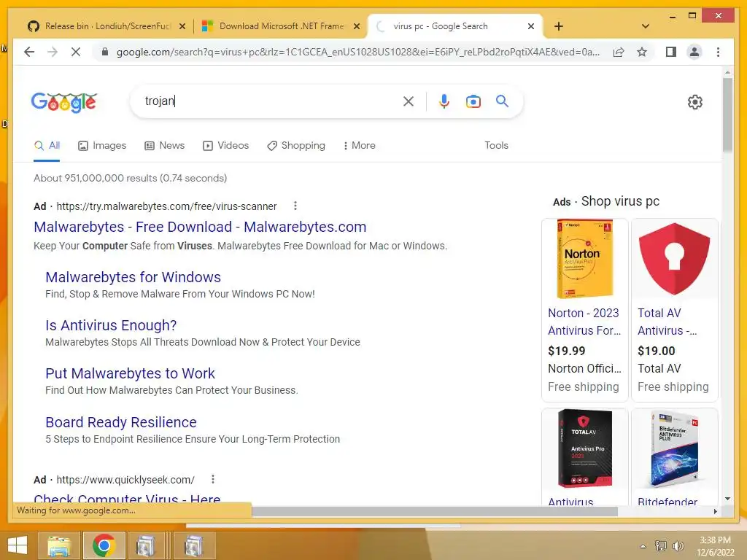Click the vertical page scrollbar thumb

click(x=727, y=114)
